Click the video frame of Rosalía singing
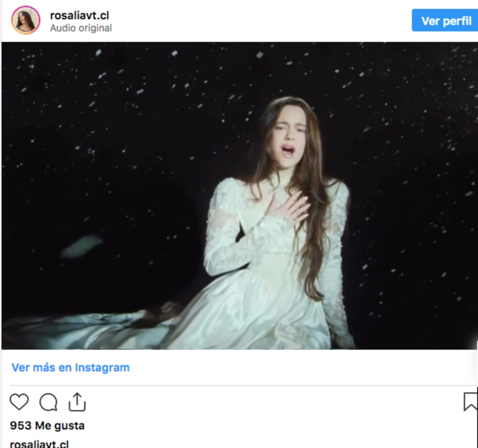Screen dimensions: 478x448 point(239,195)
